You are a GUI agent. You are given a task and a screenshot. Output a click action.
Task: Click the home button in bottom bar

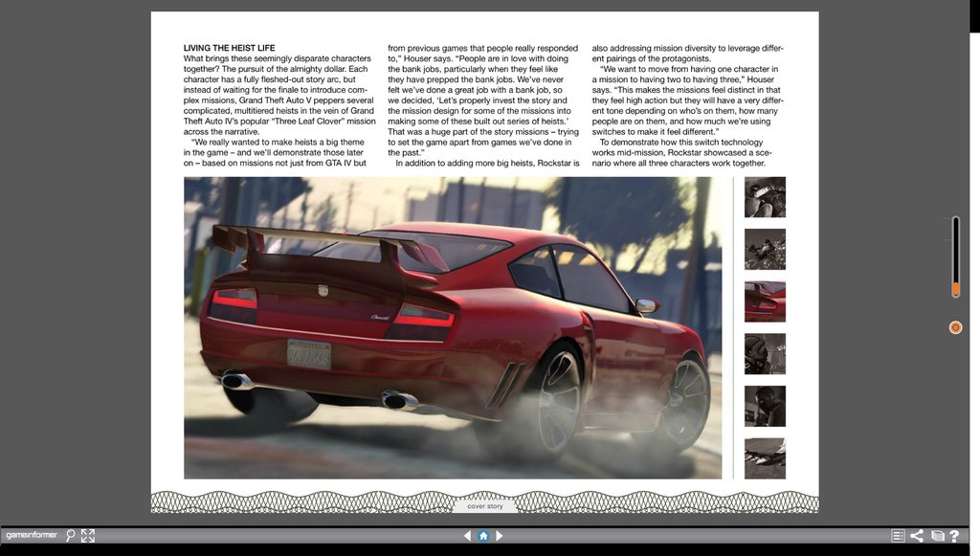(483, 536)
